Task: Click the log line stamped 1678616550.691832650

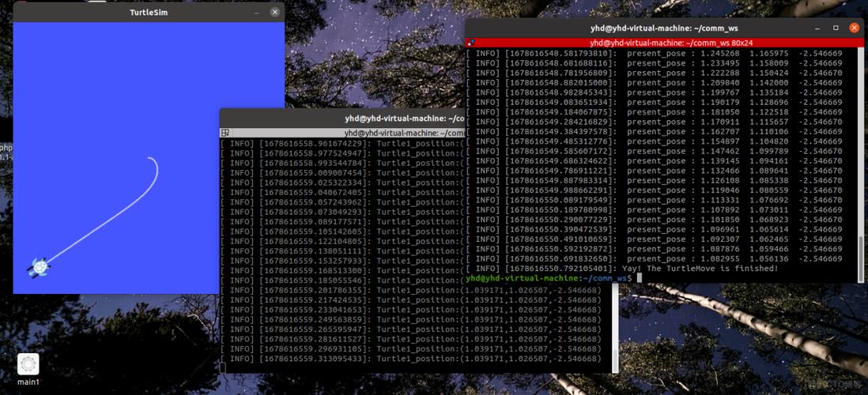Action: 655,258
